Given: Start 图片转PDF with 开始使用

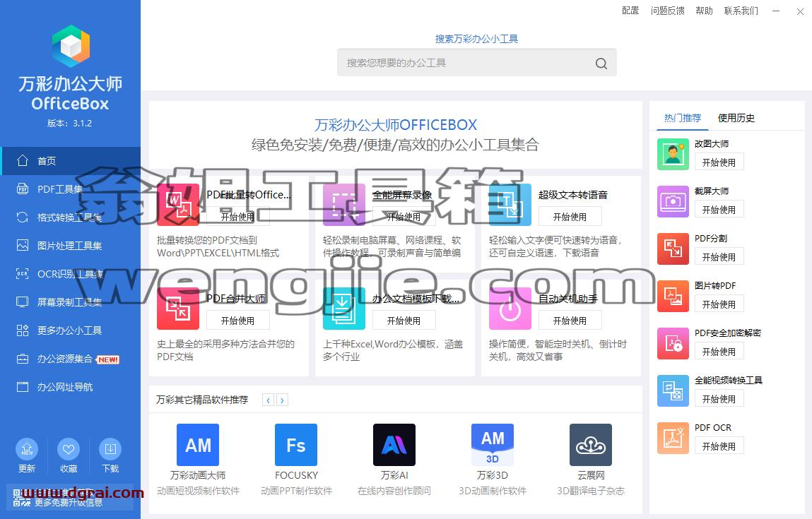Looking at the screenshot, I should (719, 304).
